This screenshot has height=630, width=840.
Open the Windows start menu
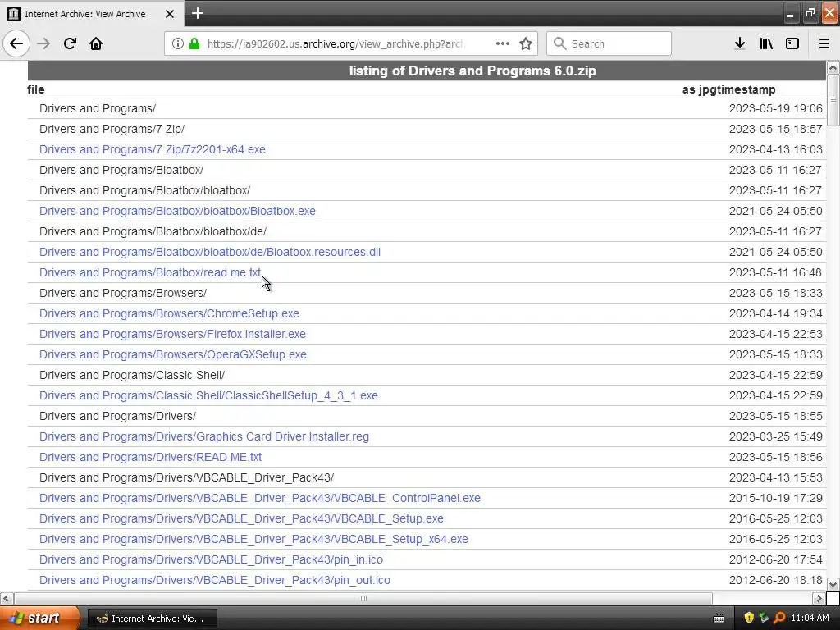39,619
